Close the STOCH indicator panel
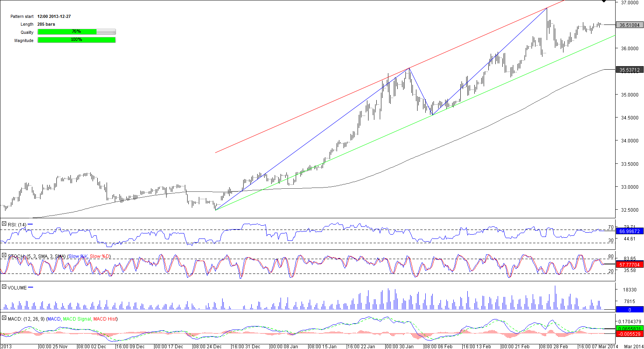This screenshot has height=349, width=644. pyautogui.click(x=4, y=256)
